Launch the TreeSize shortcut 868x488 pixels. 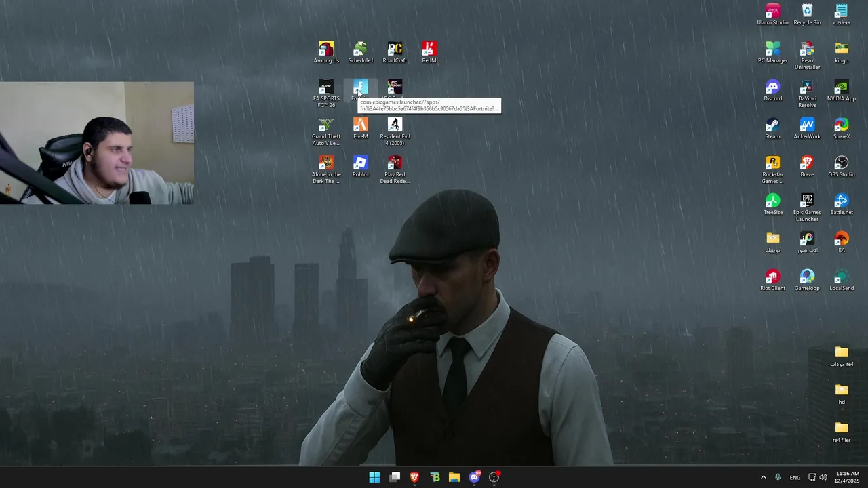(772, 204)
